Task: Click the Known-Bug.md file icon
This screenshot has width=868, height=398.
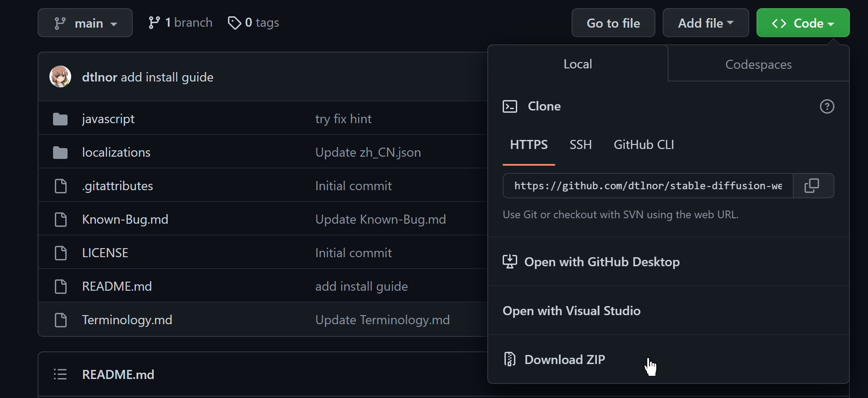Action: click(60, 220)
